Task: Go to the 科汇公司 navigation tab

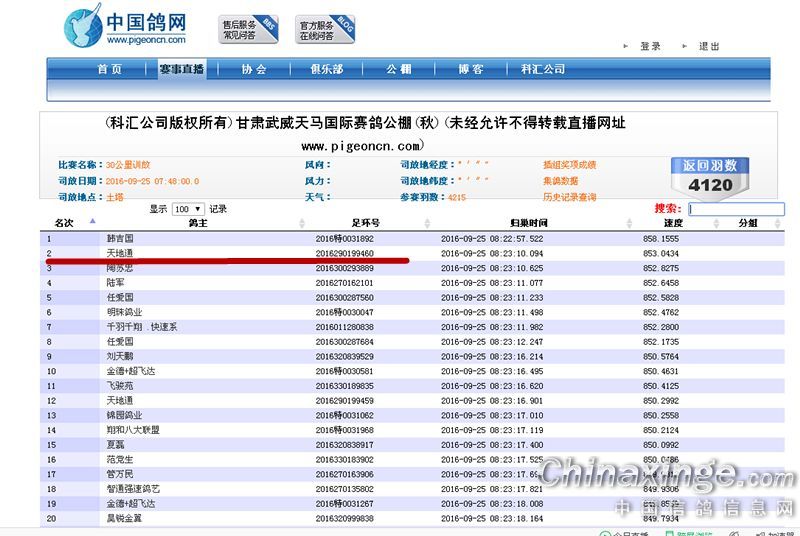Action: pos(543,69)
